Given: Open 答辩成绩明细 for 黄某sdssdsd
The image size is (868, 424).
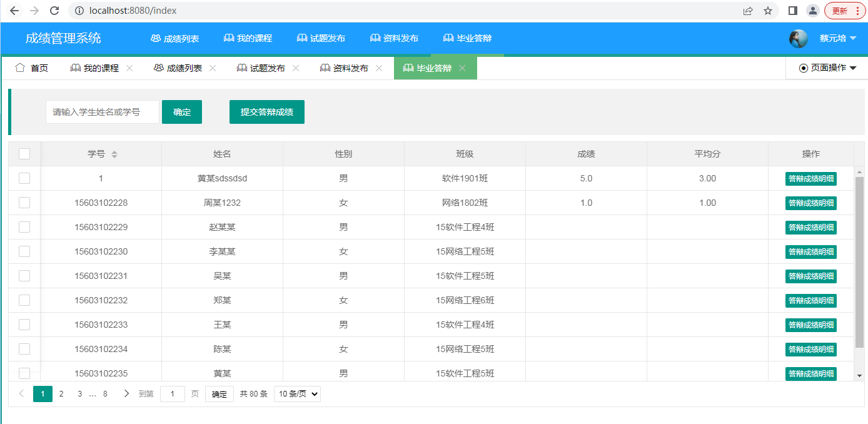Looking at the screenshot, I should point(810,179).
